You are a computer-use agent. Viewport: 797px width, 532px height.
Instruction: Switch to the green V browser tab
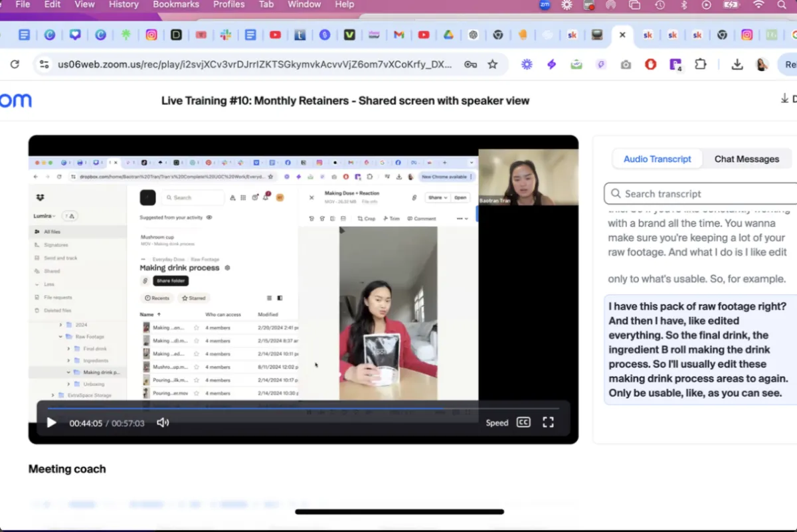tap(349, 35)
